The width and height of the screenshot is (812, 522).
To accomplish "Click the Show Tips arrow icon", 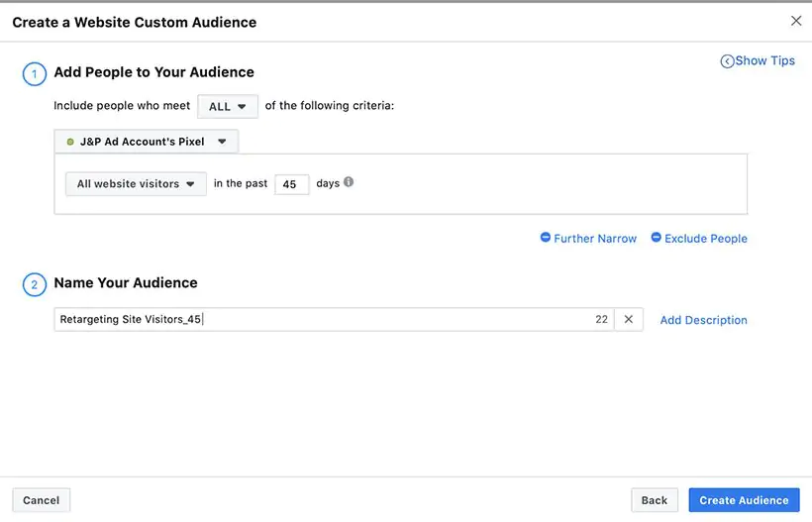I will click(x=727, y=61).
